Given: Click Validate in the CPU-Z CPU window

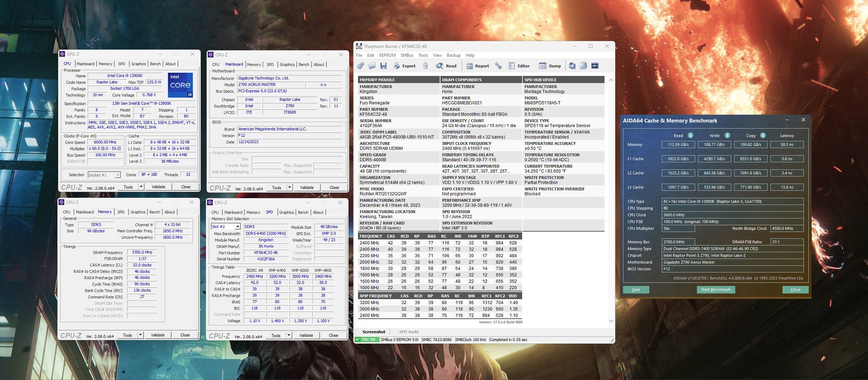Looking at the screenshot, I should (x=158, y=187).
